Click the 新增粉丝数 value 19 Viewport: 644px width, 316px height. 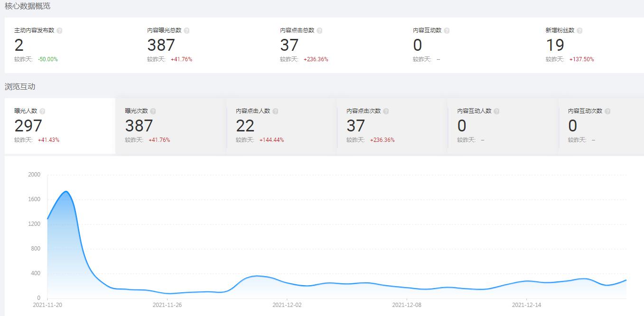tap(555, 46)
